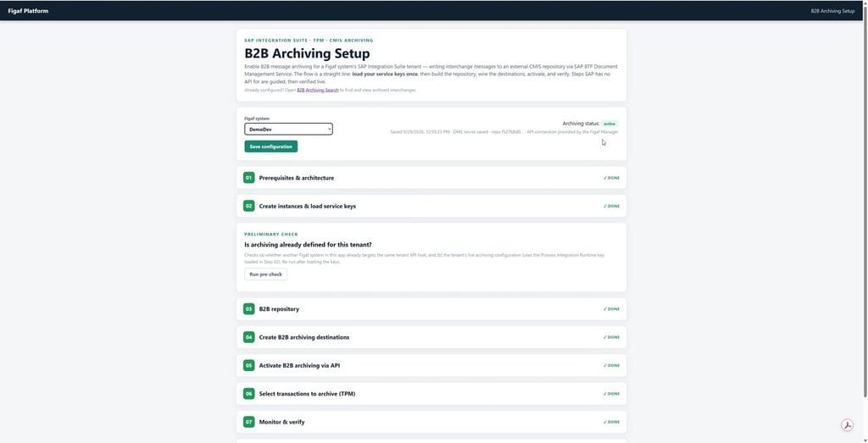Expand step 07 Monitor & verify
Viewport: 868px width, 443px height.
431,422
